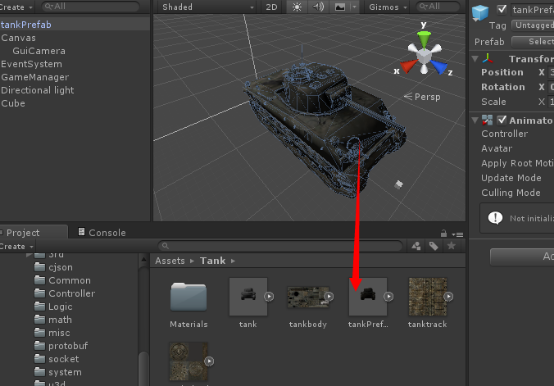Click the Project search field
The height and width of the screenshot is (386, 554).
280,246
